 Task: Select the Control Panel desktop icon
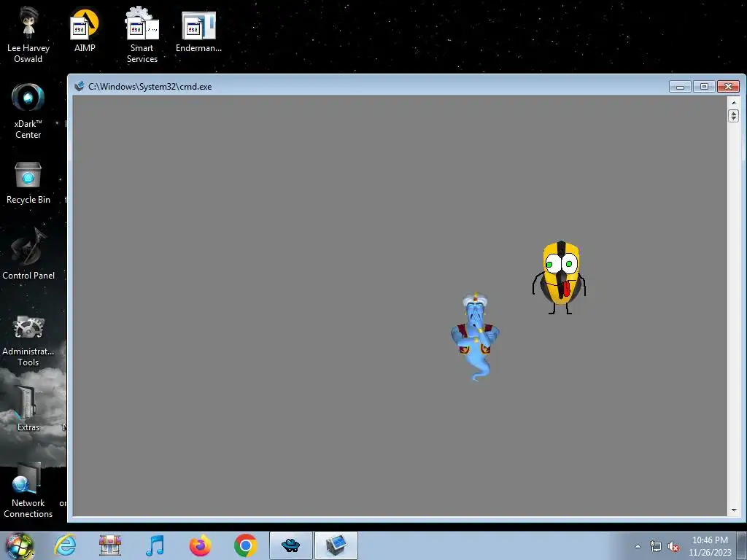pyautogui.click(x=28, y=253)
